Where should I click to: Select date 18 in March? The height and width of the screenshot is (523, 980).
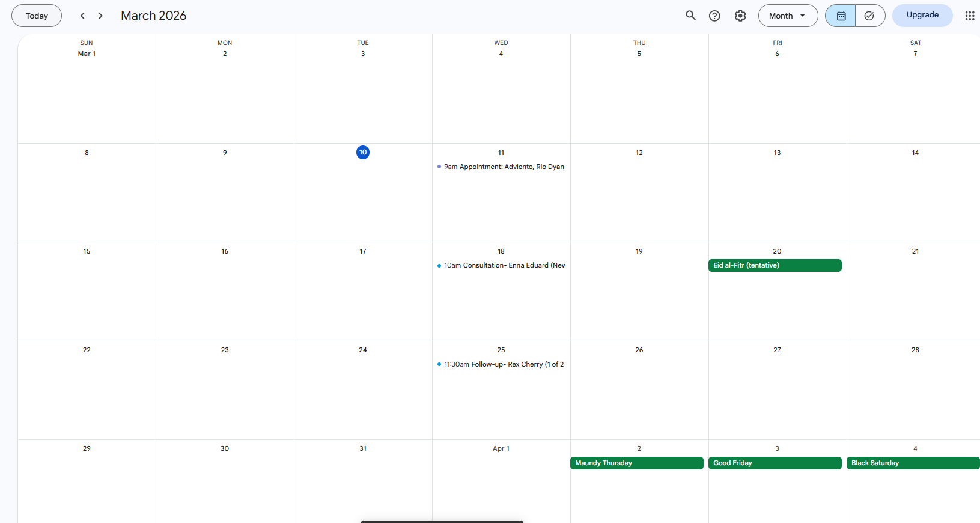click(x=501, y=251)
